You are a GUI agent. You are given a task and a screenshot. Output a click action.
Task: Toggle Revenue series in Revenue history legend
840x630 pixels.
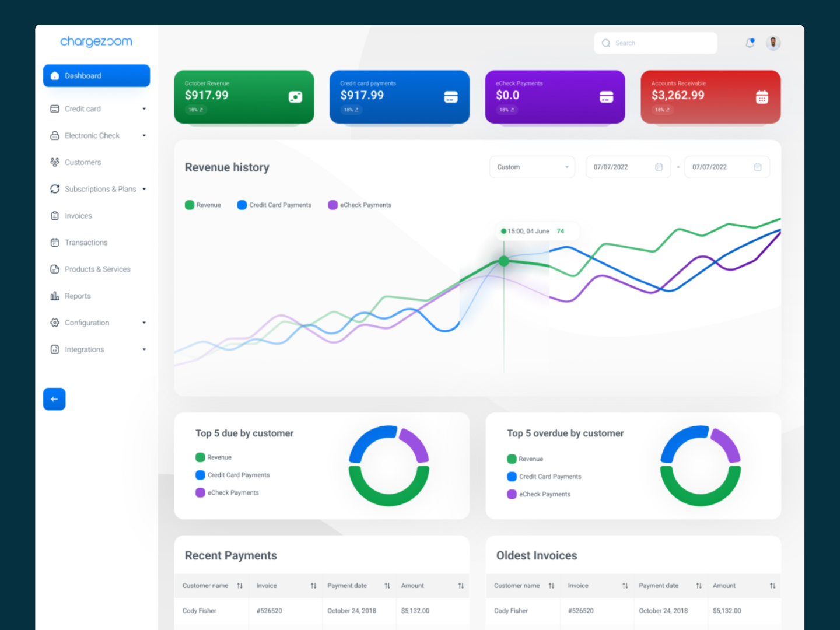point(203,205)
